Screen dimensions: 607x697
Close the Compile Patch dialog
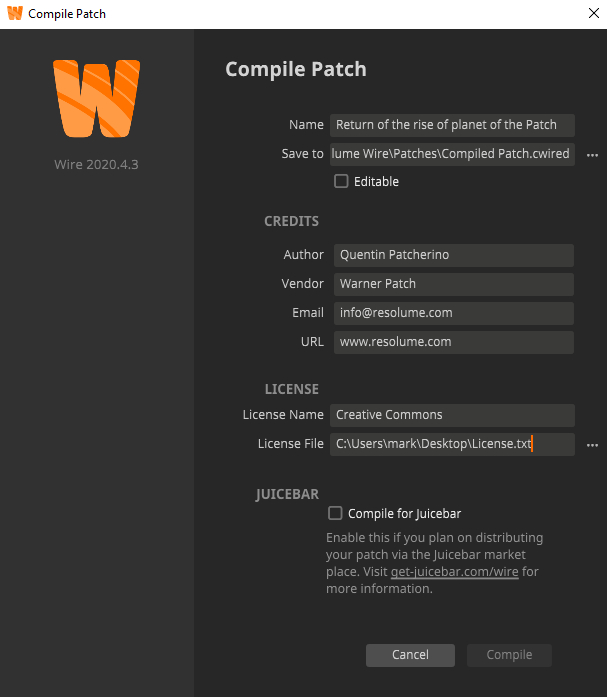click(x=594, y=13)
